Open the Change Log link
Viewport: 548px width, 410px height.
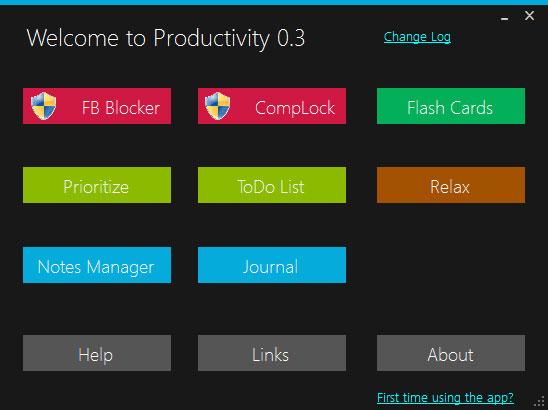click(417, 37)
